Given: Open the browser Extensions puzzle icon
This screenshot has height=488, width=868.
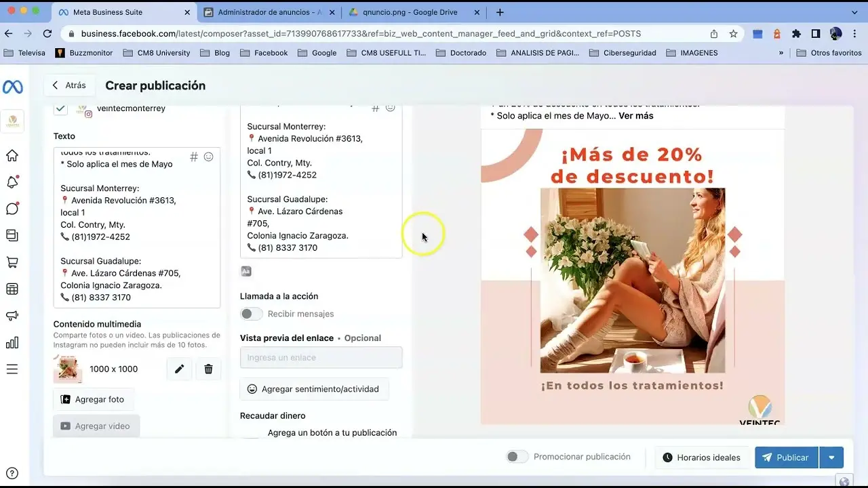Looking at the screenshot, I should click(x=796, y=33).
